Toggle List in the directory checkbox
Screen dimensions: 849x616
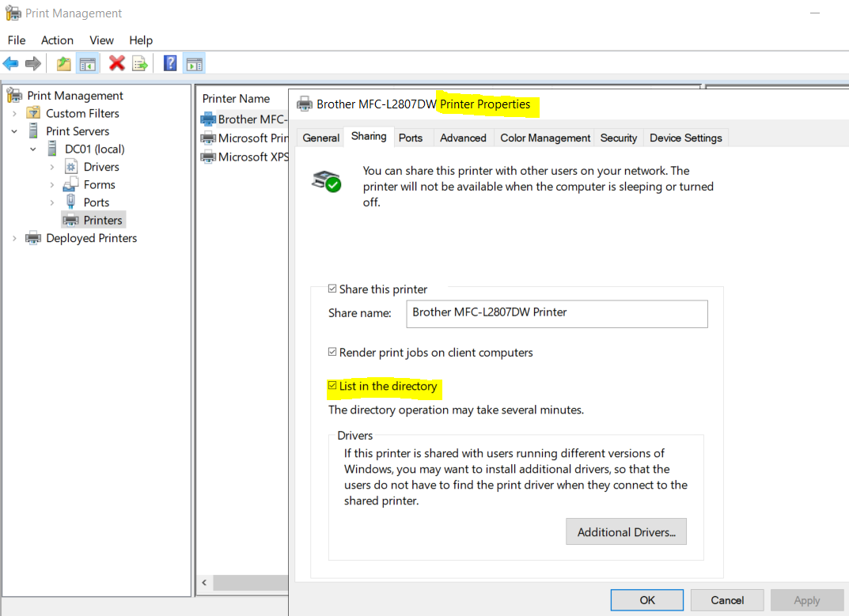pos(332,385)
